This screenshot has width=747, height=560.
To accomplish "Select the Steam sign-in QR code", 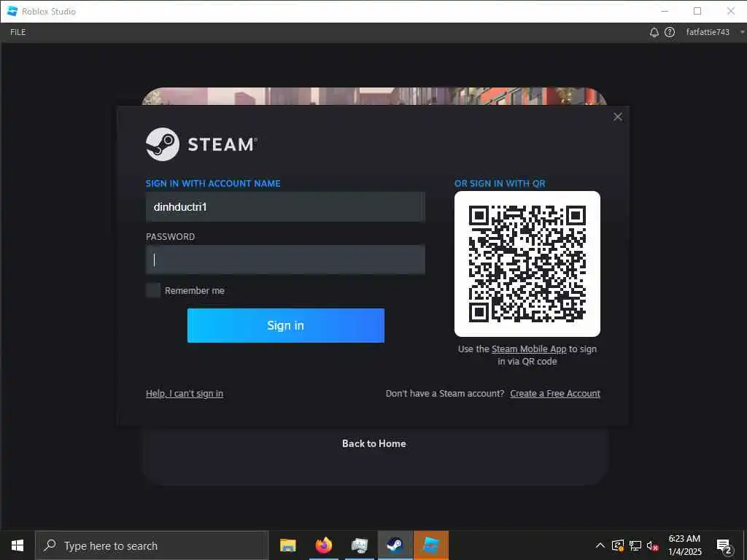I will pos(527,264).
